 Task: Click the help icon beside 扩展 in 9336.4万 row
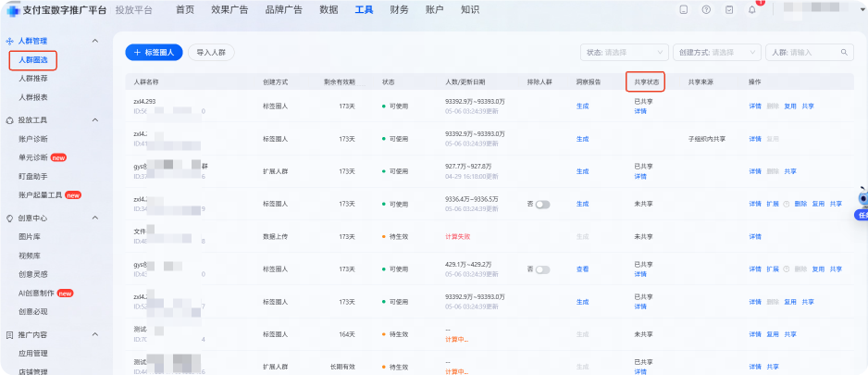point(786,204)
